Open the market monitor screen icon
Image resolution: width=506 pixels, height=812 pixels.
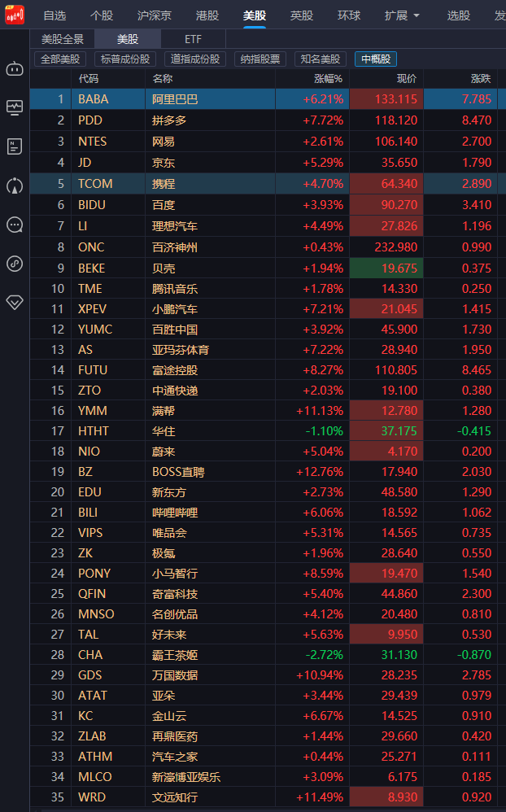click(x=15, y=107)
